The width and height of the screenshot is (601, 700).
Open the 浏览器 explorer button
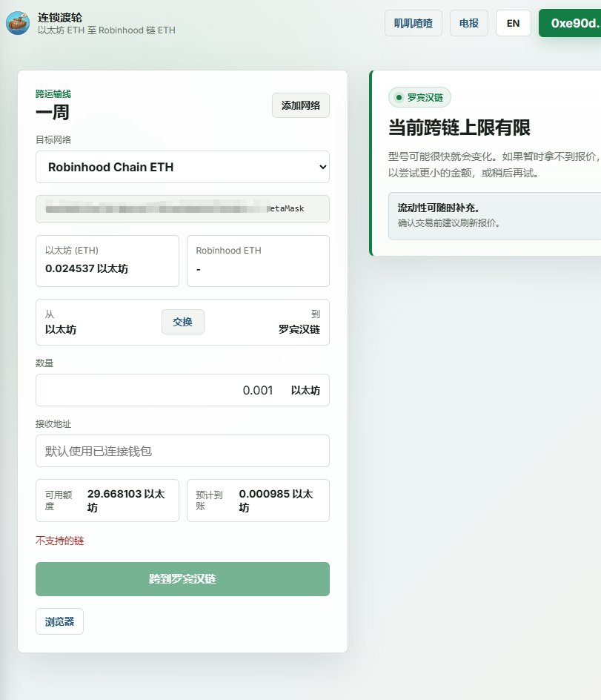point(59,621)
